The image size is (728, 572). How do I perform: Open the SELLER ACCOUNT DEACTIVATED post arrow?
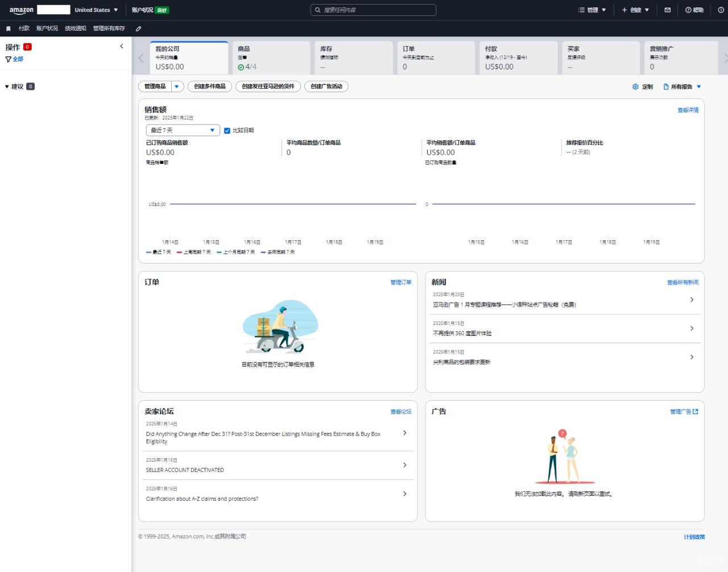coord(405,465)
